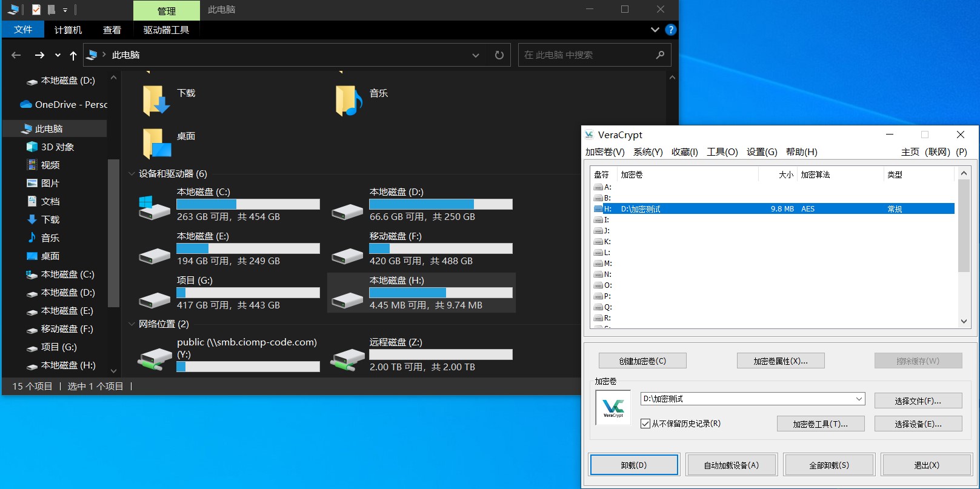This screenshot has width=980, height=489.
Task: Click the properties icon in Explorer title bar
Action: coord(36,10)
